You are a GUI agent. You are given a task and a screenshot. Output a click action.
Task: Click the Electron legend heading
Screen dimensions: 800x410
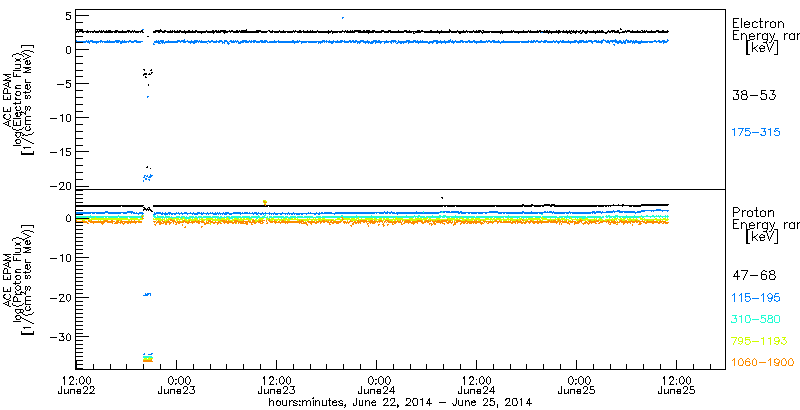[759, 23]
